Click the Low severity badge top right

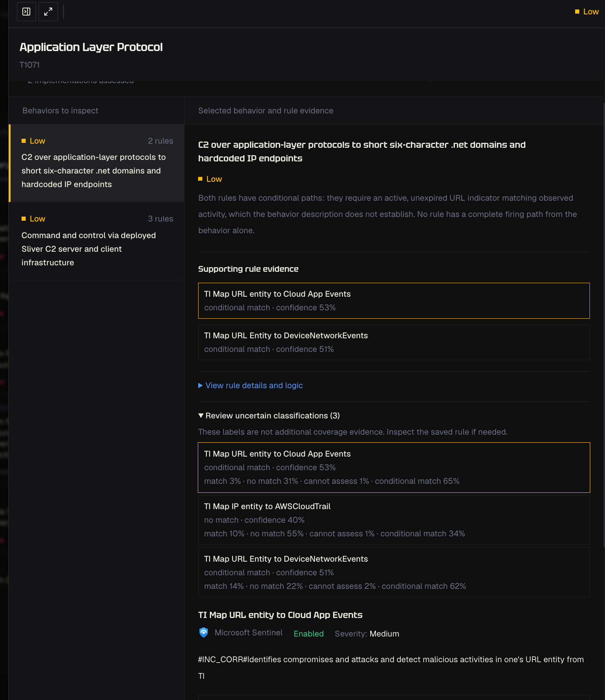pos(587,12)
